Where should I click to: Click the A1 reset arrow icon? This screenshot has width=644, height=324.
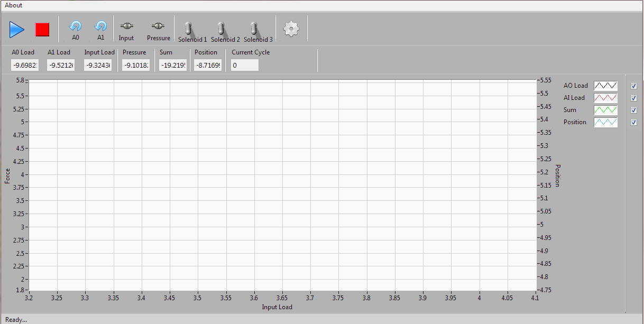(x=100, y=26)
